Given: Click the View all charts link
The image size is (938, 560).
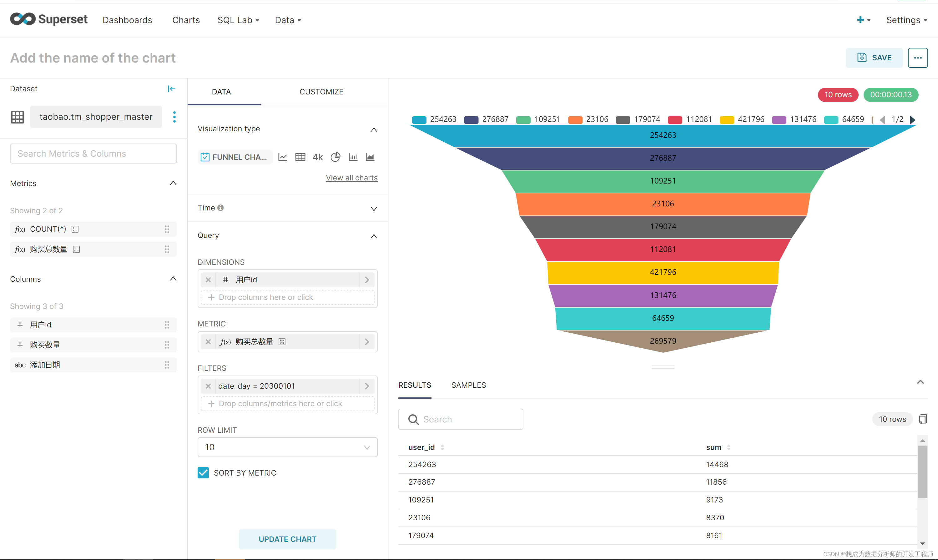Looking at the screenshot, I should [351, 177].
